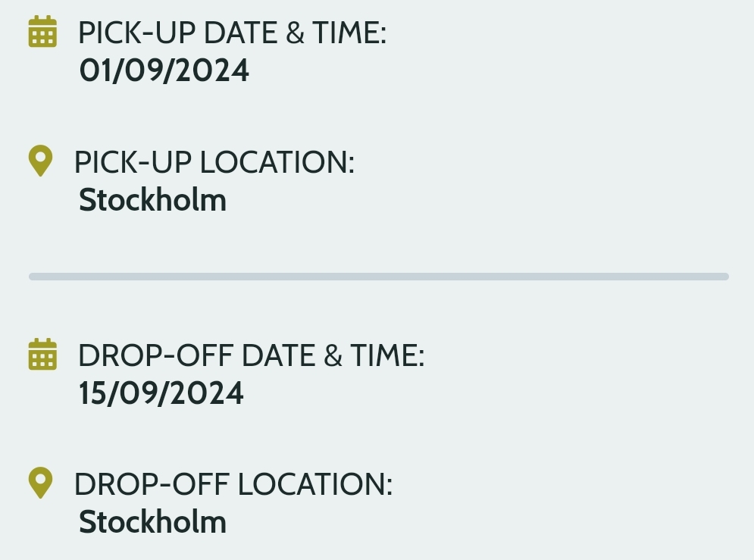The height and width of the screenshot is (560, 754).
Task: Tap the map pin above the last Stockholm
Action: [x=40, y=483]
